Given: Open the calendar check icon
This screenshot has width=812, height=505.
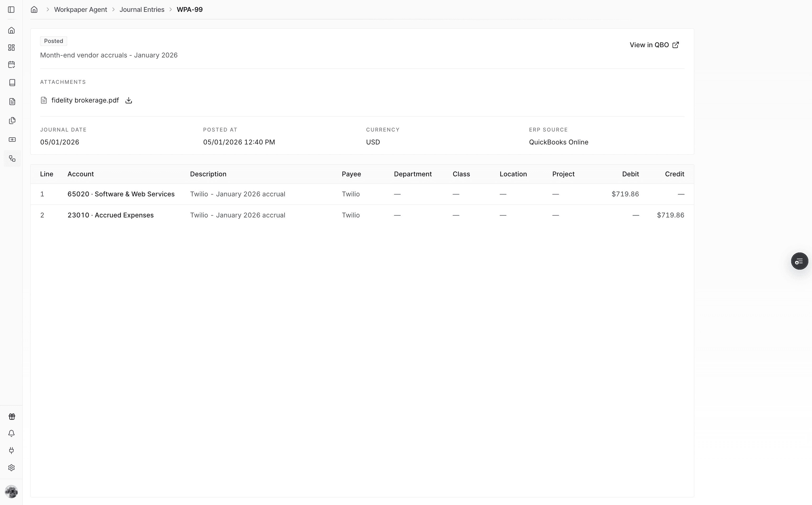Looking at the screenshot, I should [x=12, y=65].
